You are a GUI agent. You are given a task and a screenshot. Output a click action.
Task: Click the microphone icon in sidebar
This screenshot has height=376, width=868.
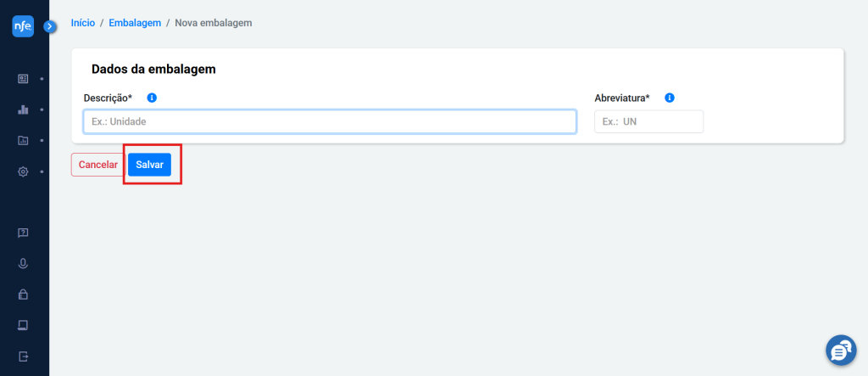tap(23, 263)
